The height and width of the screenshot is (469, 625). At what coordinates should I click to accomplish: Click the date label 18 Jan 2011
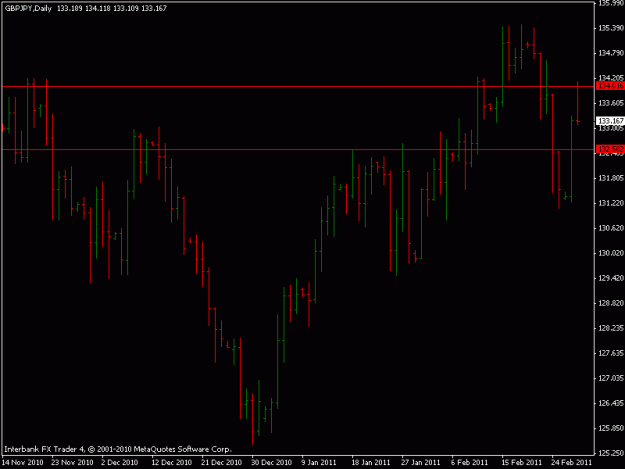(x=371, y=462)
